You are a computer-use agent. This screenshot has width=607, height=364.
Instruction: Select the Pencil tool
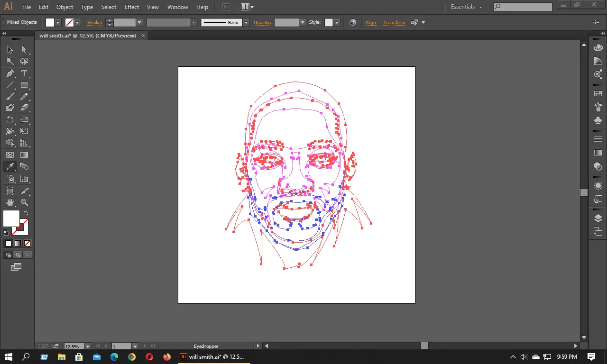click(x=24, y=97)
